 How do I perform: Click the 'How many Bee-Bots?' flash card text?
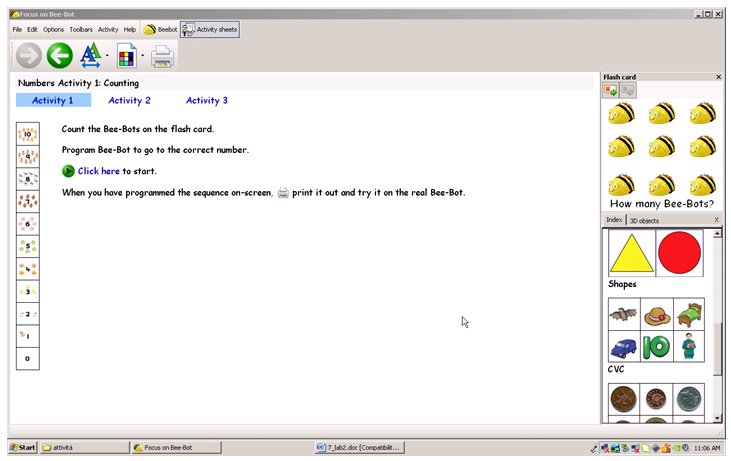pyautogui.click(x=662, y=204)
